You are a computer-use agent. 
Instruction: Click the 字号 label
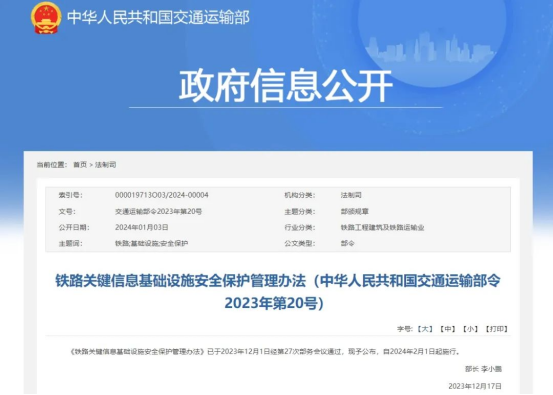[405, 329]
